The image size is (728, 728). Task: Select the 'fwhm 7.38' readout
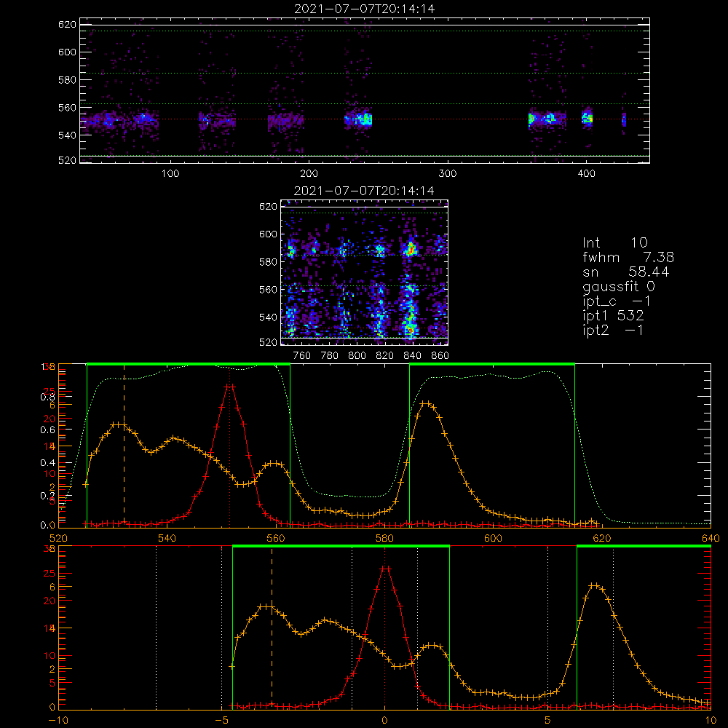pyautogui.click(x=628, y=257)
